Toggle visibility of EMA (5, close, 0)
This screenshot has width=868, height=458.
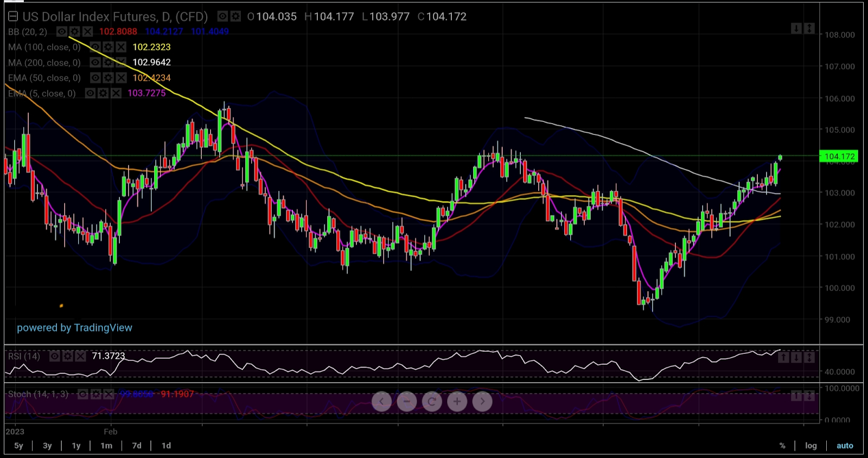point(90,93)
